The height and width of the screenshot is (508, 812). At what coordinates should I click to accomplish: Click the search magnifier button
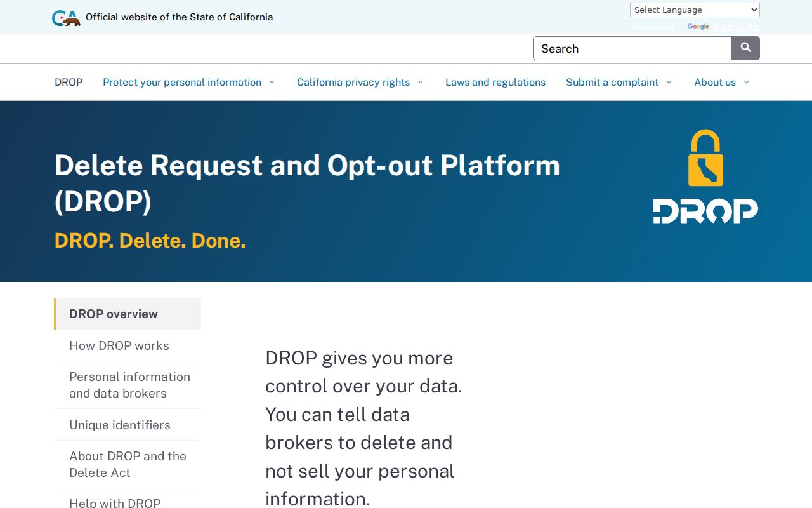745,48
